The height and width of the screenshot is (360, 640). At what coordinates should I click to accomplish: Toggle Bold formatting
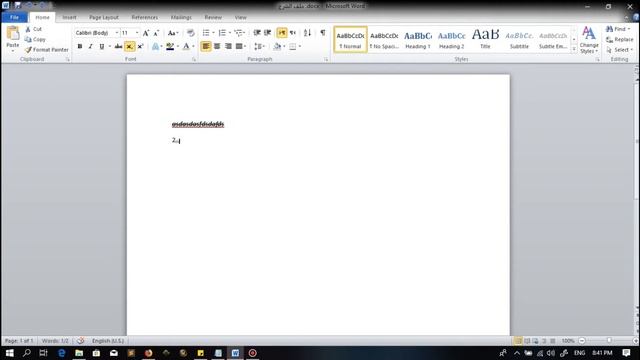click(x=80, y=47)
